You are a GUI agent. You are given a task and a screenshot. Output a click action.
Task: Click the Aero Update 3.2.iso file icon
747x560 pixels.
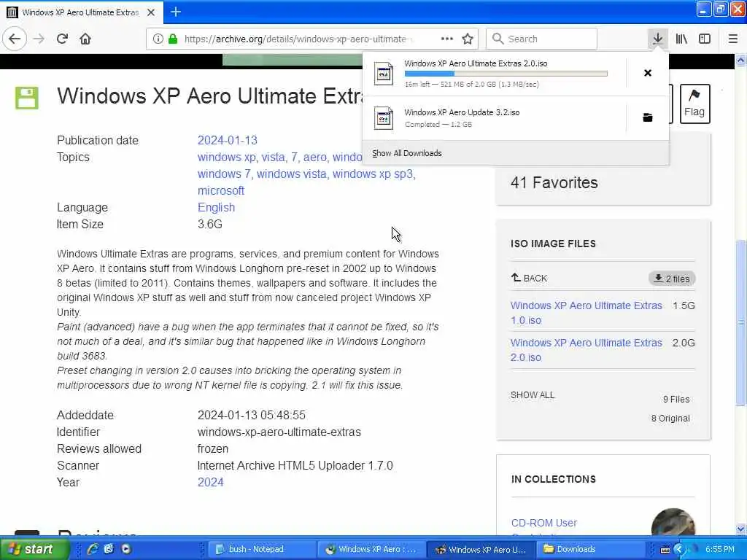click(x=384, y=118)
